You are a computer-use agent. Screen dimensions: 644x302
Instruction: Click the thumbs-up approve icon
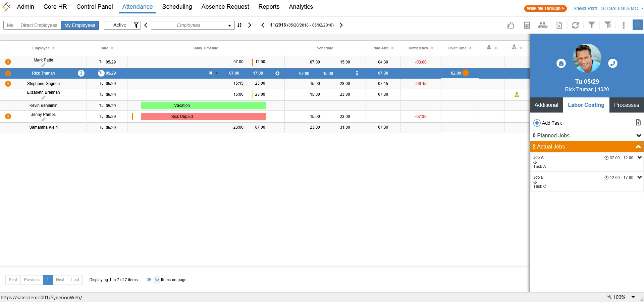(511, 25)
